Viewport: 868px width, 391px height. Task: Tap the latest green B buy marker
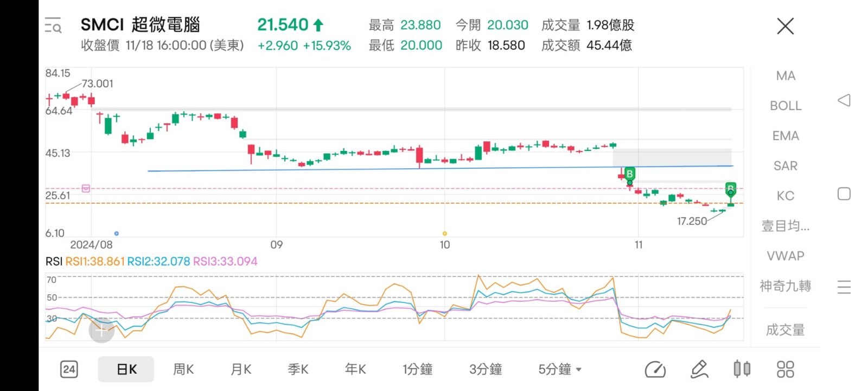(x=731, y=189)
